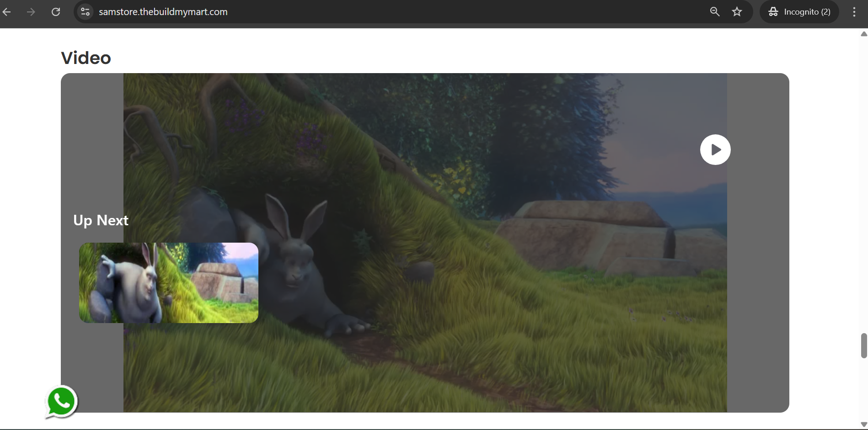
Task: Go back to the previous page
Action: (7, 12)
